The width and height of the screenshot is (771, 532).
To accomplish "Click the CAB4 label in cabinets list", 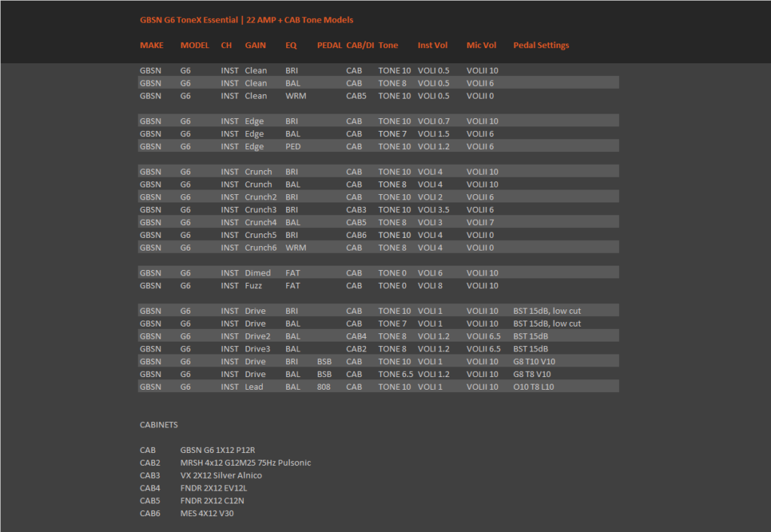I will click(150, 488).
